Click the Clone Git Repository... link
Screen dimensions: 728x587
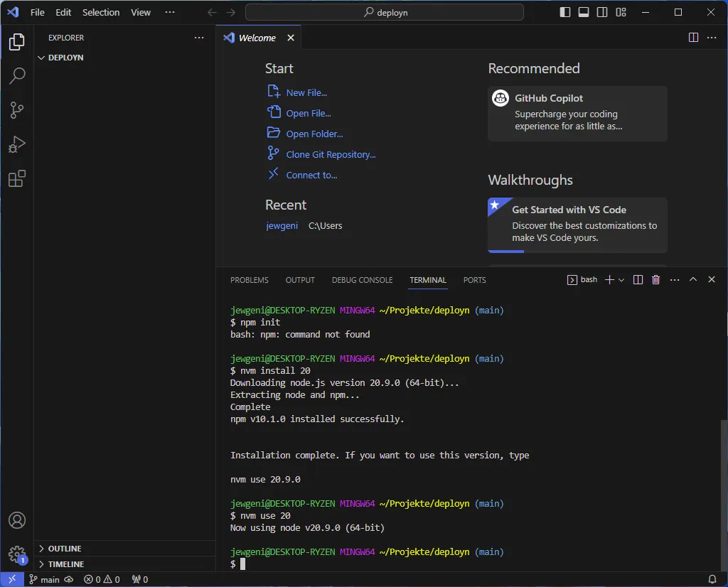[x=331, y=154]
